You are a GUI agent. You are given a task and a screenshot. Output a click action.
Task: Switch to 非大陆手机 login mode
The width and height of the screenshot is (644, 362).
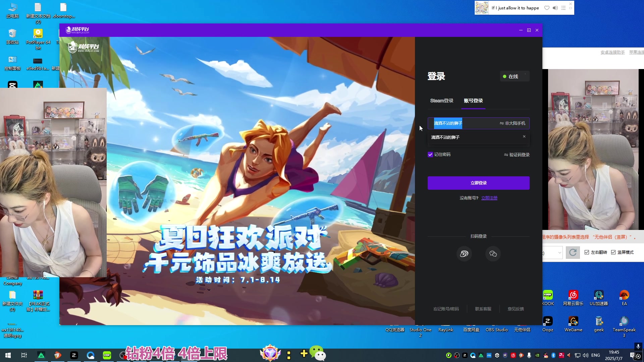coord(513,123)
